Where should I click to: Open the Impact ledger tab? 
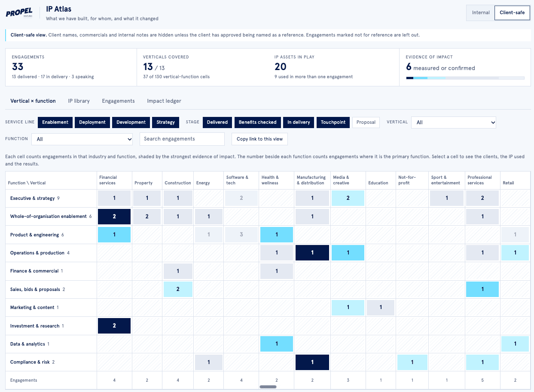[164, 101]
